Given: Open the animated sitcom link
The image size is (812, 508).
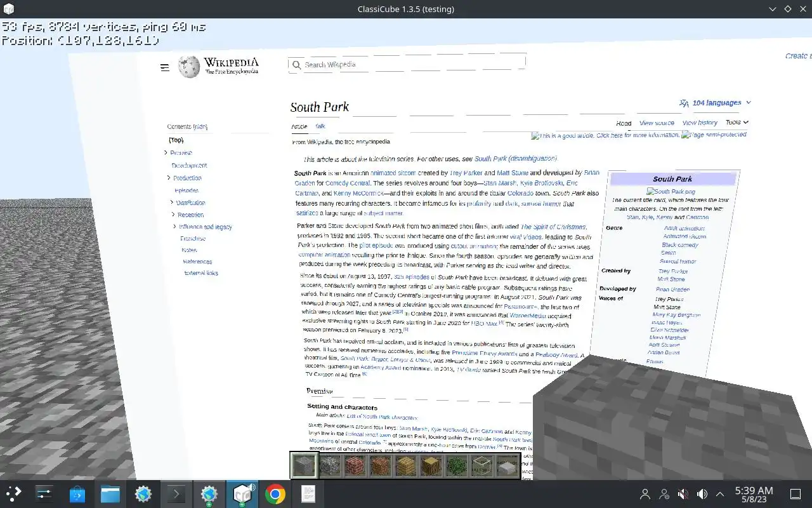Looking at the screenshot, I should coord(393,173).
